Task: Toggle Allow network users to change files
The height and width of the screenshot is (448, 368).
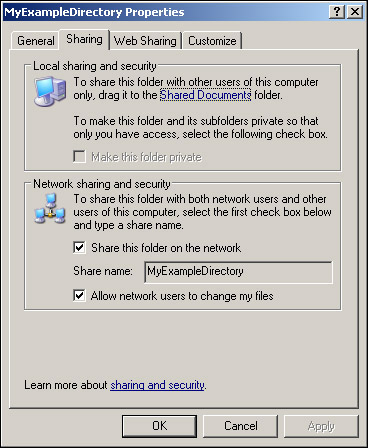Action: point(79,296)
